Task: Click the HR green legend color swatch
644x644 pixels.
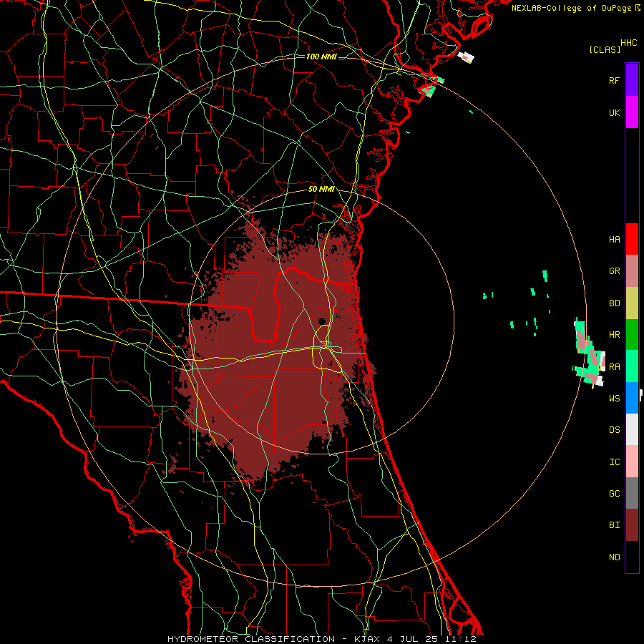Action: pos(632,335)
